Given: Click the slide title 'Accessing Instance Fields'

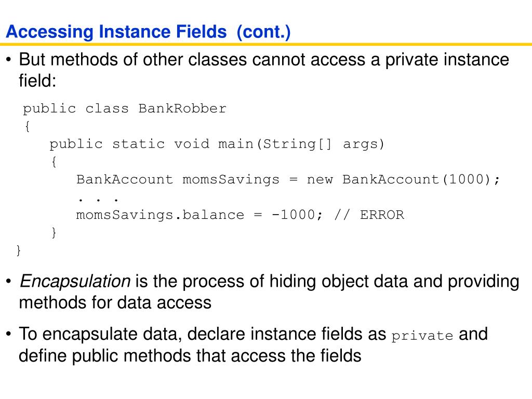Looking at the screenshot, I should pos(116,32).
